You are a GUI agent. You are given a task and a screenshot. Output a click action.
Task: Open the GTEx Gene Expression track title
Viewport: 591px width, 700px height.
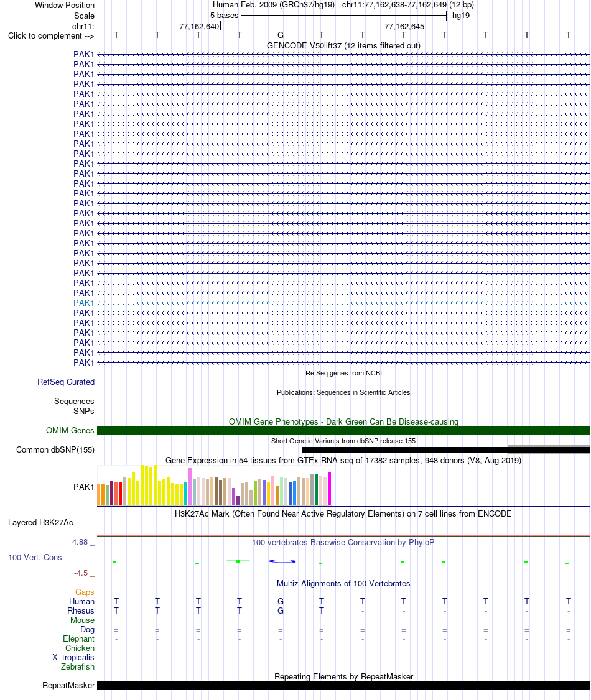(x=343, y=460)
